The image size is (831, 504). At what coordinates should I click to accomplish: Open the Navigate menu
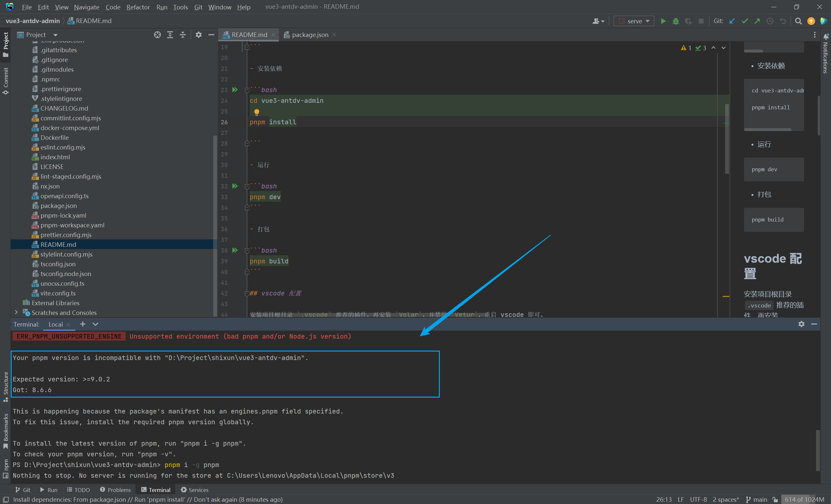(x=86, y=7)
